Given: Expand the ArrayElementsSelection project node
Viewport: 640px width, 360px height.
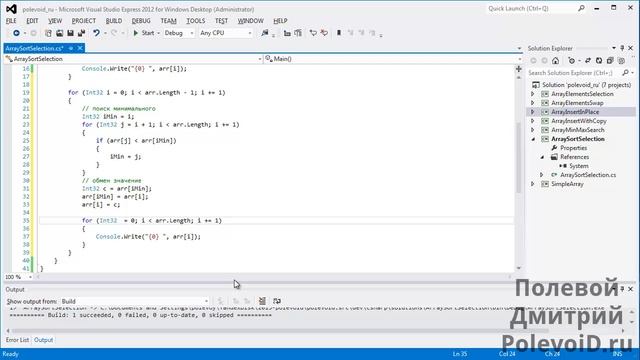Looking at the screenshot, I should (533, 94).
